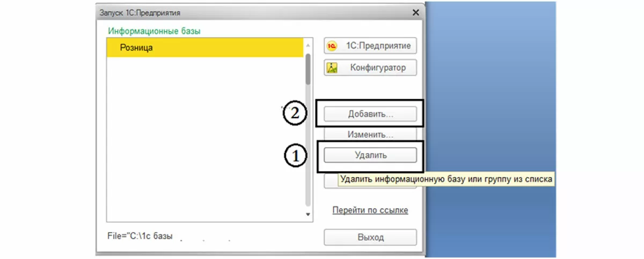
Task: Click the Выход button
Action: point(370,237)
